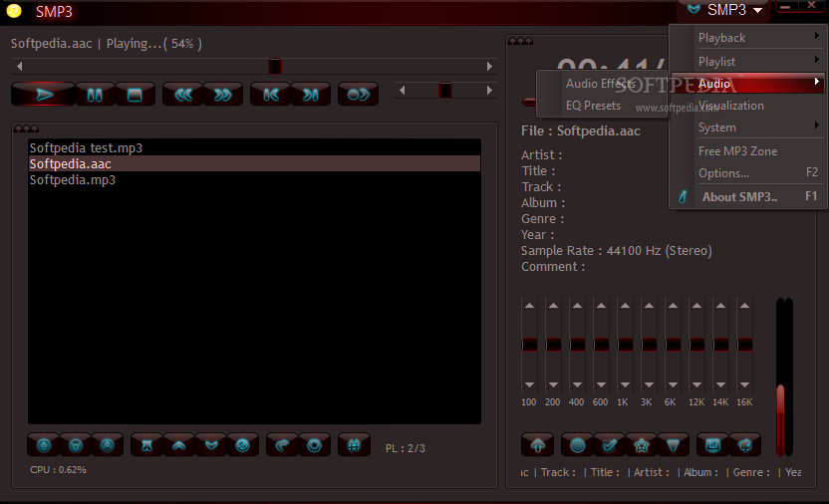Select Softpedia.mp3 in the playlist

coord(254,179)
